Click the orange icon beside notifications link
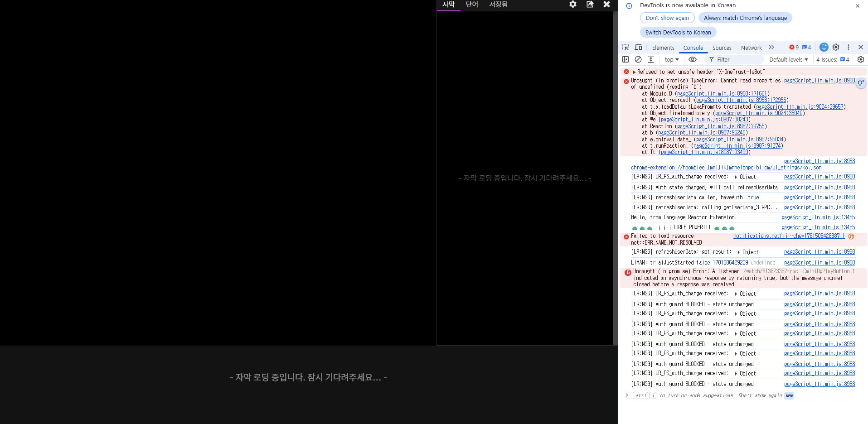This screenshot has height=424, width=868. pyautogui.click(x=851, y=236)
